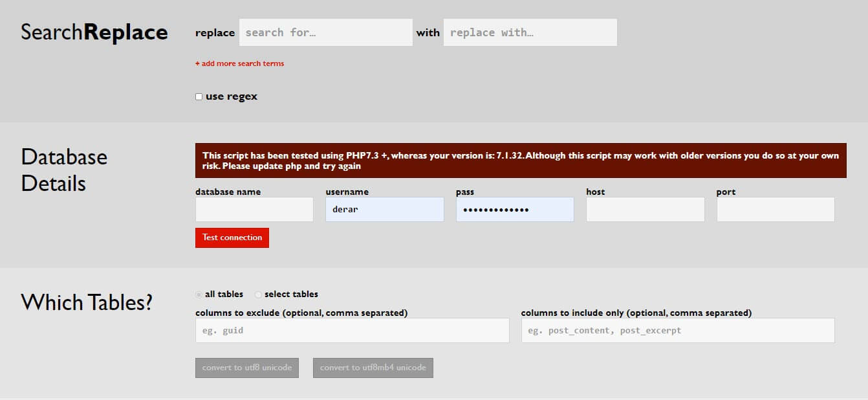Click the 'columns to include only' field

coord(678,330)
